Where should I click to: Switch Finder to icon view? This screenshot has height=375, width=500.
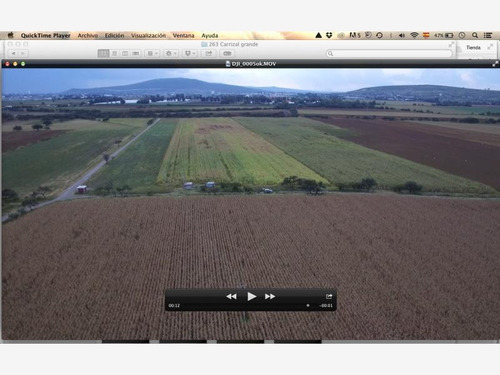(103, 53)
